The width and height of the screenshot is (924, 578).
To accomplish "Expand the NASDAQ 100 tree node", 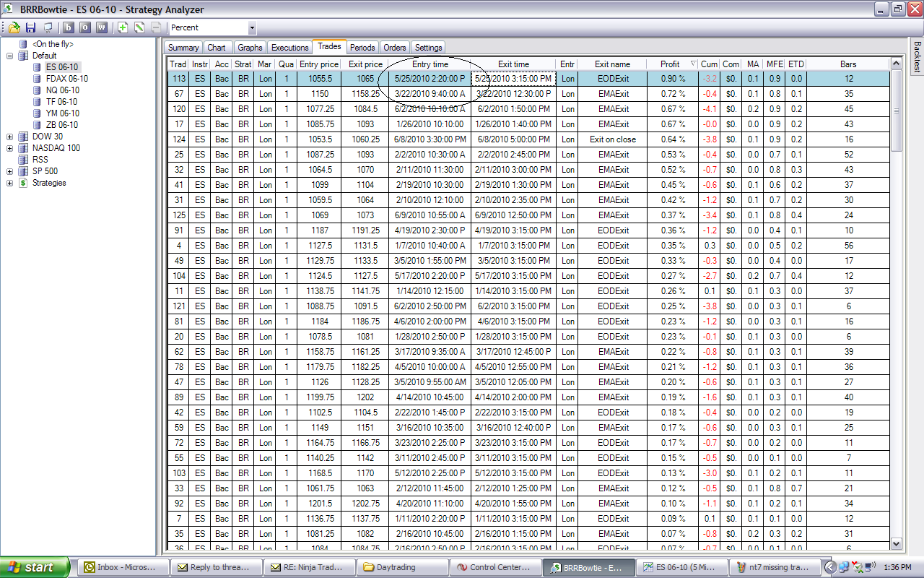I will [x=9, y=148].
